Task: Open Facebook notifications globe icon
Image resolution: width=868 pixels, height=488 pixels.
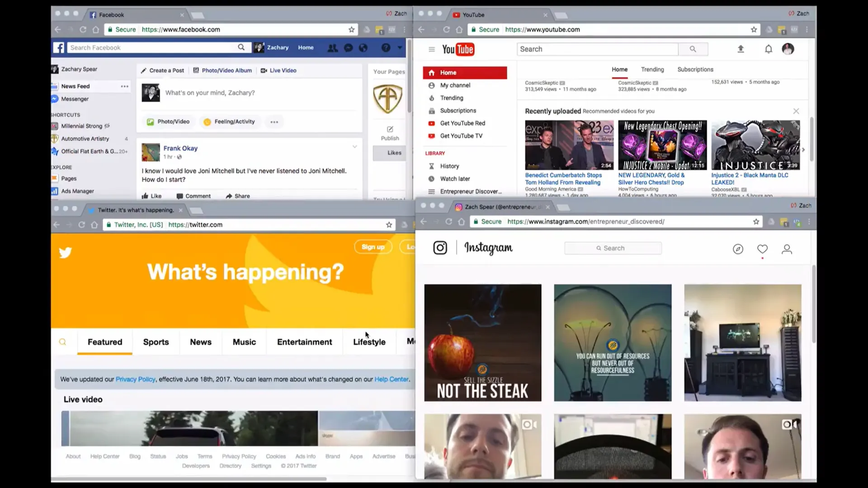Action: (363, 47)
